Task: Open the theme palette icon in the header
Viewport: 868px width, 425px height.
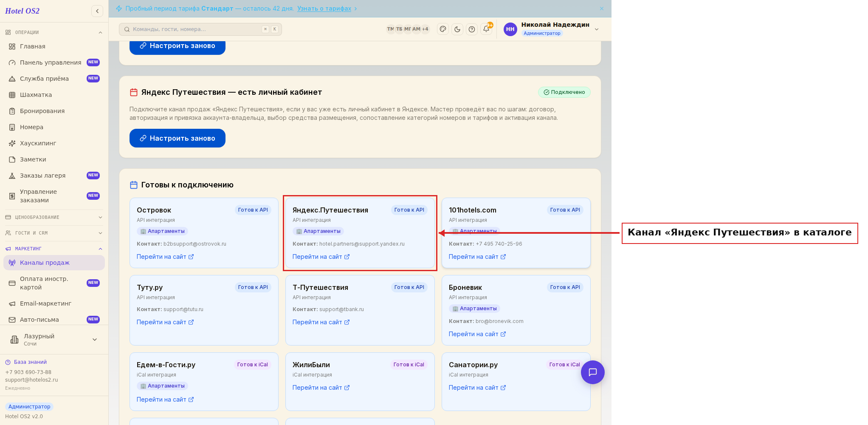Action: coord(443,29)
